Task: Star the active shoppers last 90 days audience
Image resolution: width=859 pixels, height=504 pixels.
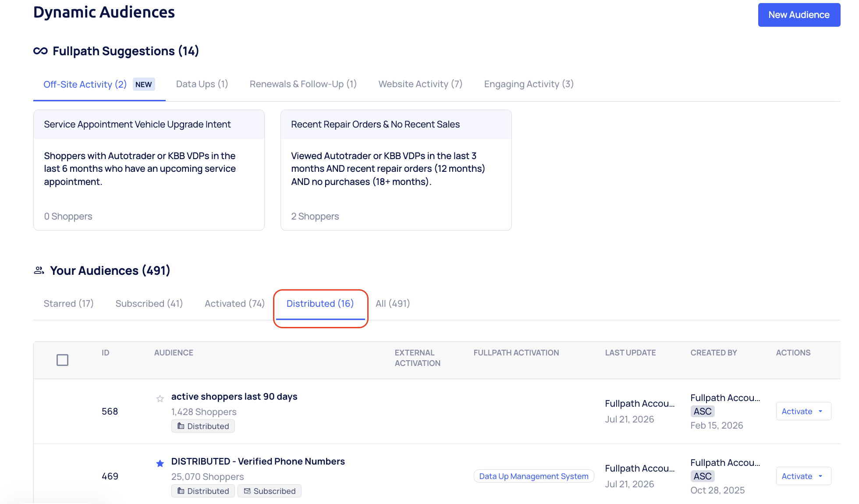Action: coord(160,398)
